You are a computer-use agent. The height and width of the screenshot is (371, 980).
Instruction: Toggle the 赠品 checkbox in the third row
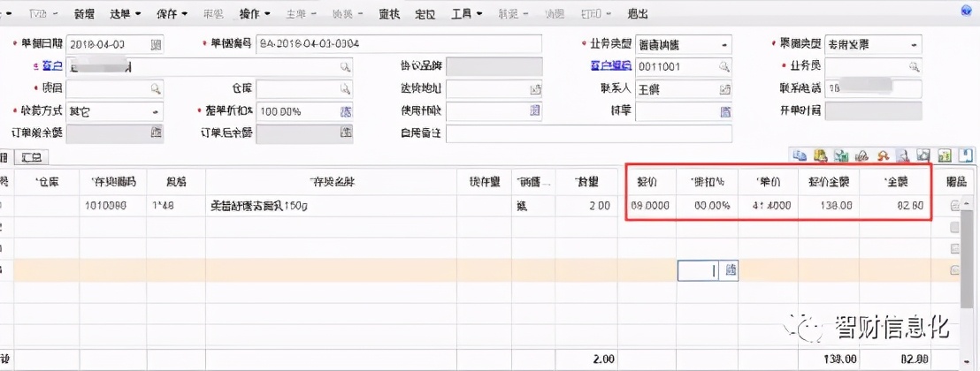click(x=955, y=248)
